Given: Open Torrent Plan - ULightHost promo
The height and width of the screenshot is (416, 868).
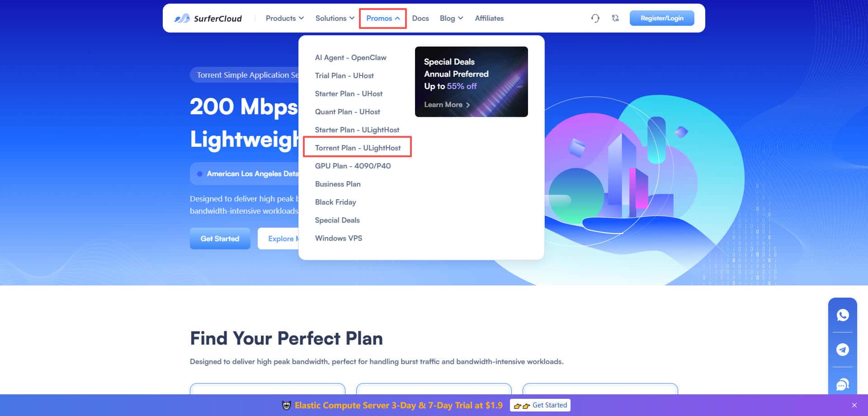Looking at the screenshot, I should coord(358,148).
